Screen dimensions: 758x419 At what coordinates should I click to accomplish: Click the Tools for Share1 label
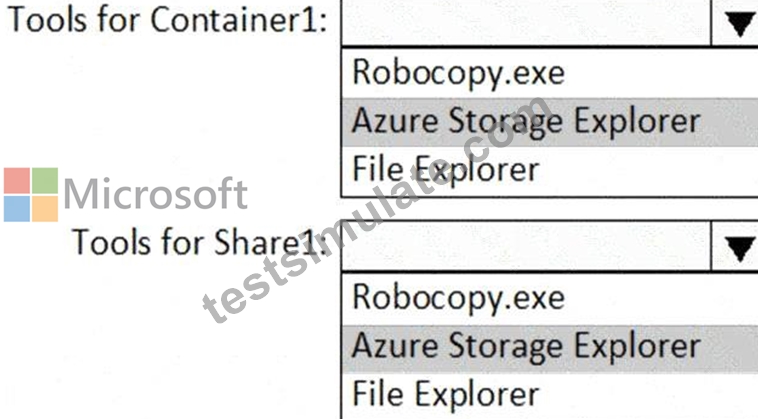click(x=199, y=243)
